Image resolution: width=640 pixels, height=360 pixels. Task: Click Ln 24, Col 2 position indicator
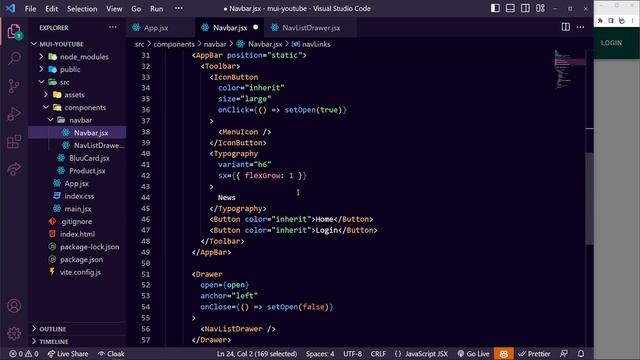(257, 354)
